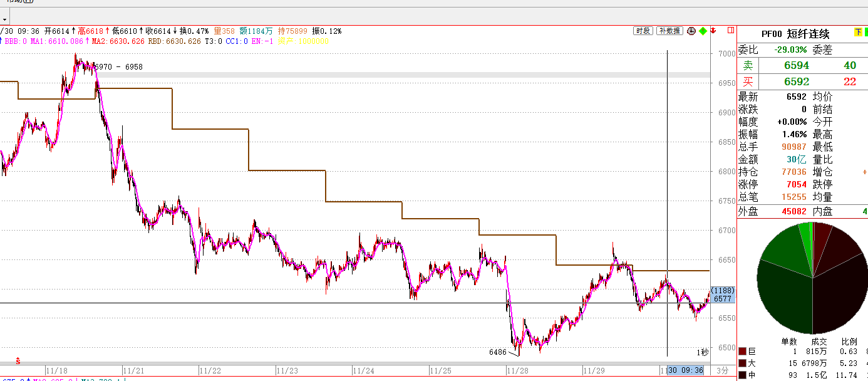Click the 持仓 value 77036

pos(794,172)
